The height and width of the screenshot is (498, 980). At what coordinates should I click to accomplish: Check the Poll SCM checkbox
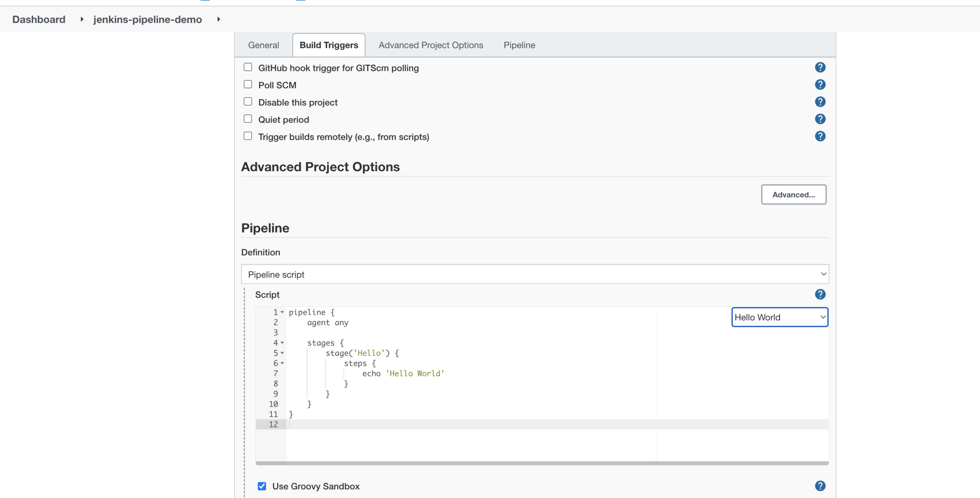[x=248, y=84]
